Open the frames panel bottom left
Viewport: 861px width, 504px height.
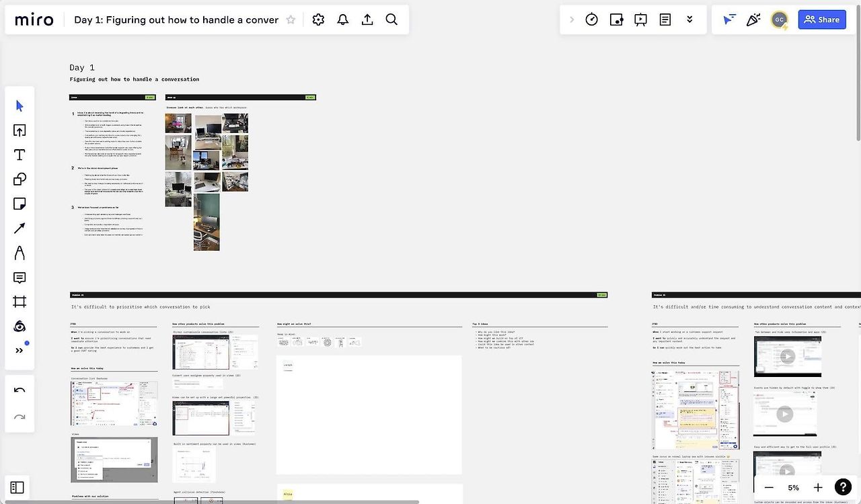coord(17,487)
